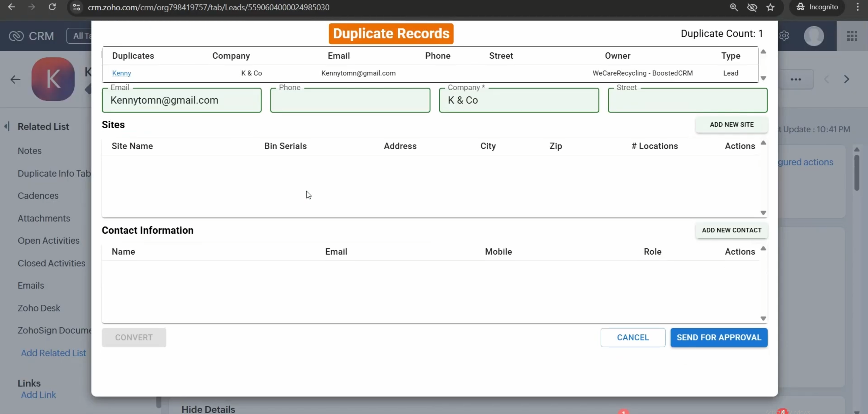Open Open Activities related list
Screen dimensions: 868x414
(49, 241)
